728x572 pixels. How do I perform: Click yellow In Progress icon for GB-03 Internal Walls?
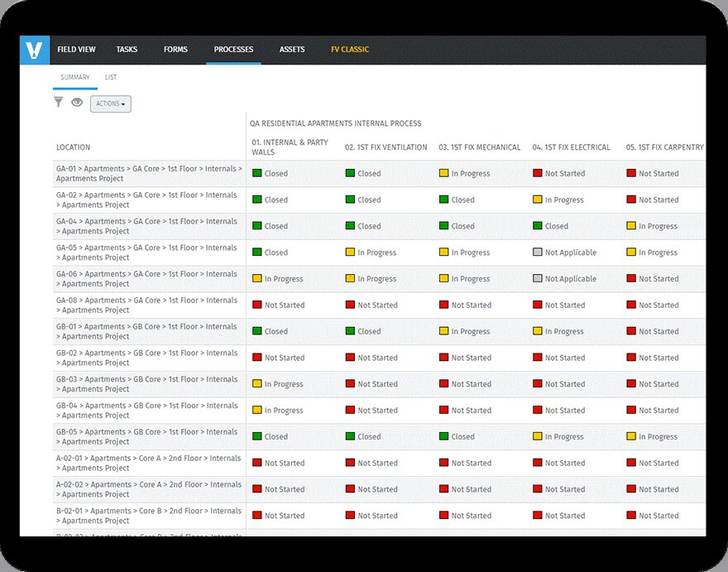point(257,384)
